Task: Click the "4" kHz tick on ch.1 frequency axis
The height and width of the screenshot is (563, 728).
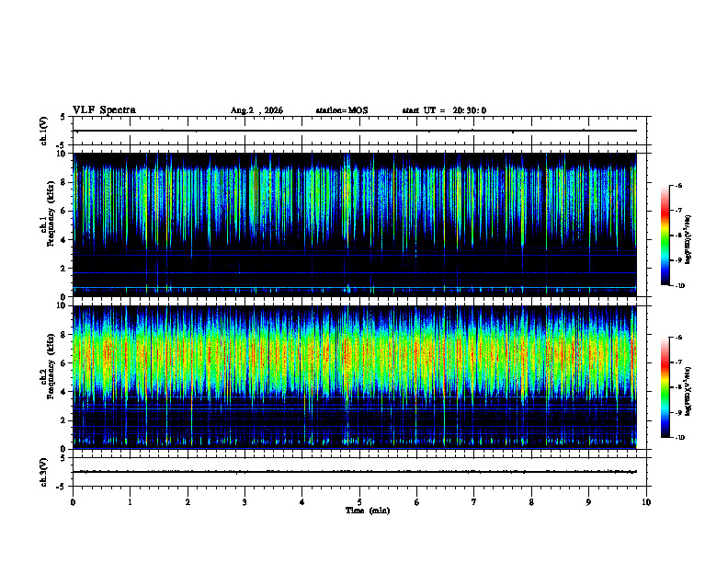Action: click(63, 240)
